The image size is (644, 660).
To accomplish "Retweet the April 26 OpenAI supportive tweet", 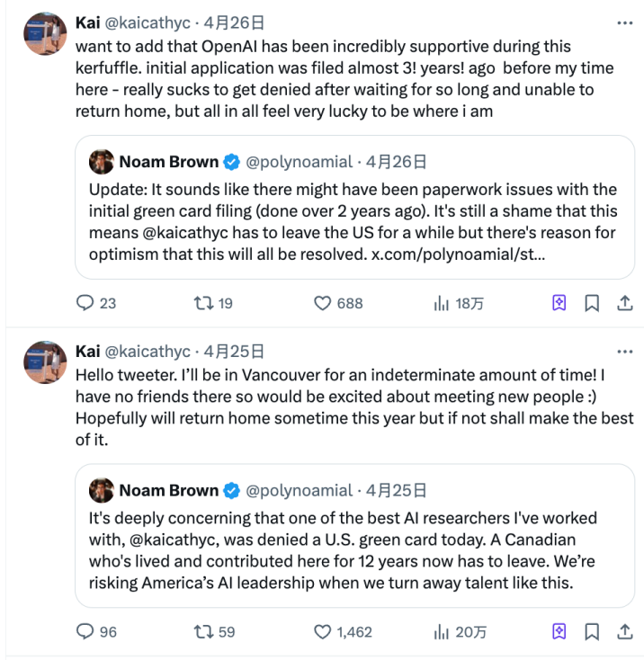I will (x=202, y=304).
